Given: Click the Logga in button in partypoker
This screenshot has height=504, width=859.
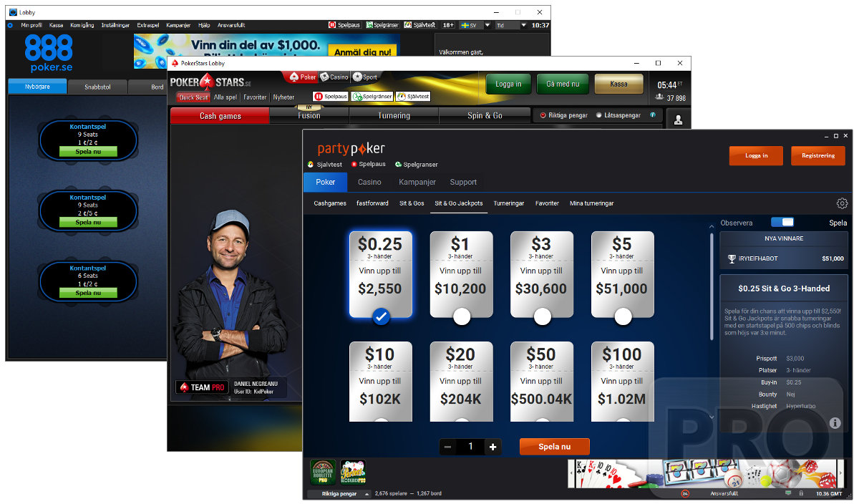Looking at the screenshot, I should click(757, 155).
